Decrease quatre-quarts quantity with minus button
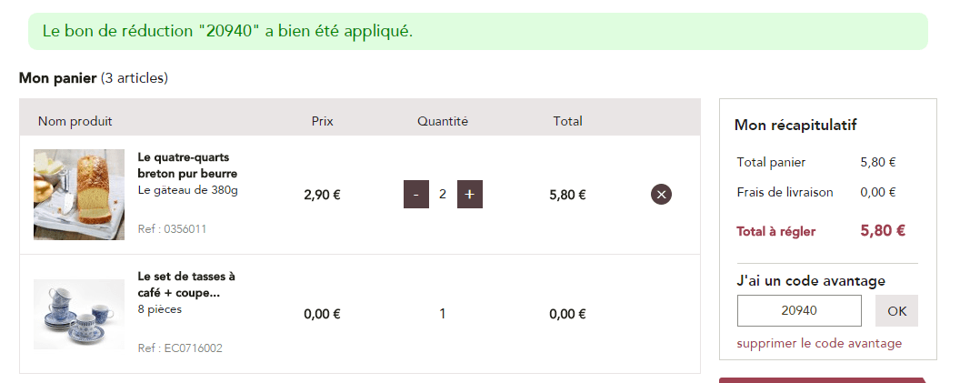Screen dimensions: 980x383 point(415,195)
